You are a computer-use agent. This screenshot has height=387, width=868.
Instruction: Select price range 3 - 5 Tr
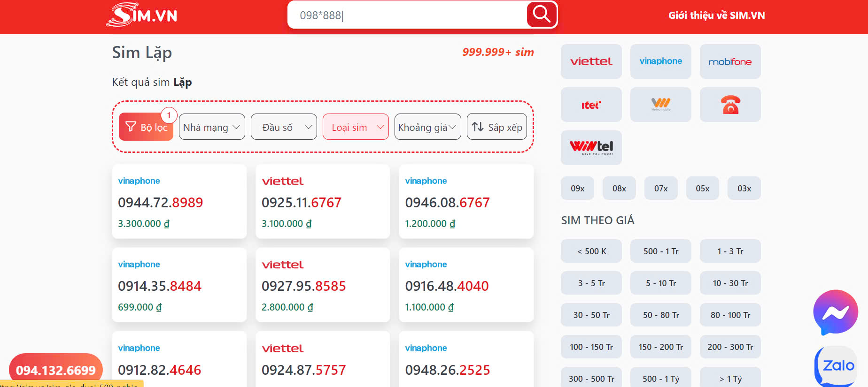(x=591, y=283)
